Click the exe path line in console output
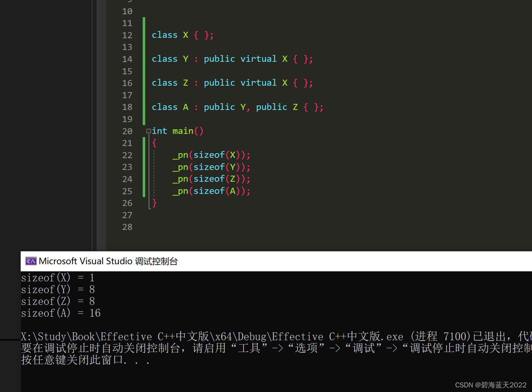Image resolution: width=532 pixels, height=392 pixels. tap(276, 337)
